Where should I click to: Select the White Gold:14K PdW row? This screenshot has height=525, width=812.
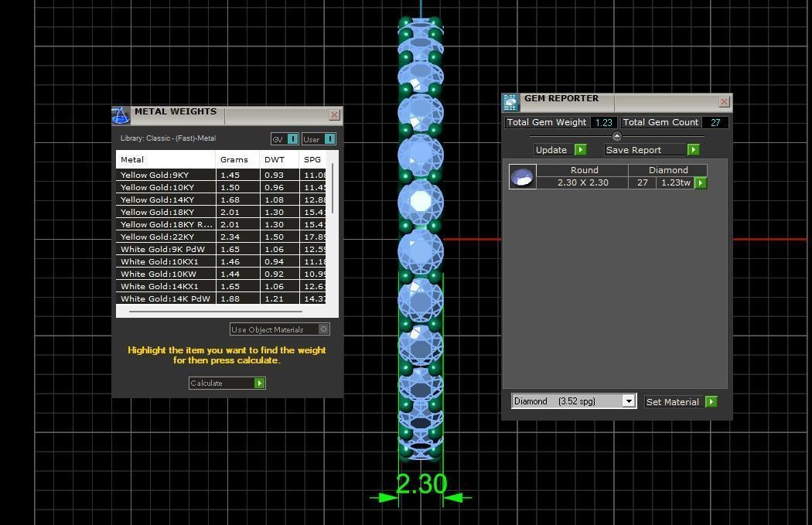point(221,298)
